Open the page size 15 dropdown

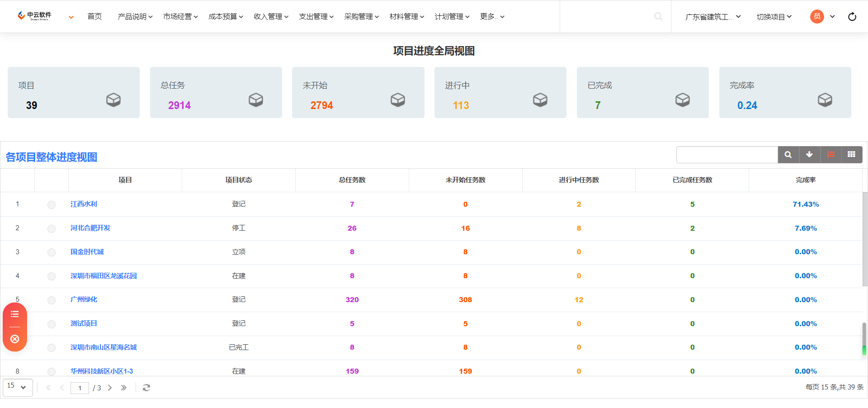[18, 387]
